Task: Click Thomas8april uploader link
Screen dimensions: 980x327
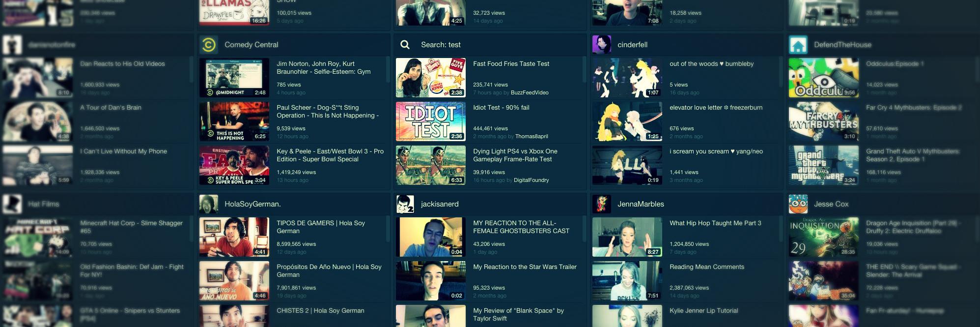Action: (x=532, y=136)
